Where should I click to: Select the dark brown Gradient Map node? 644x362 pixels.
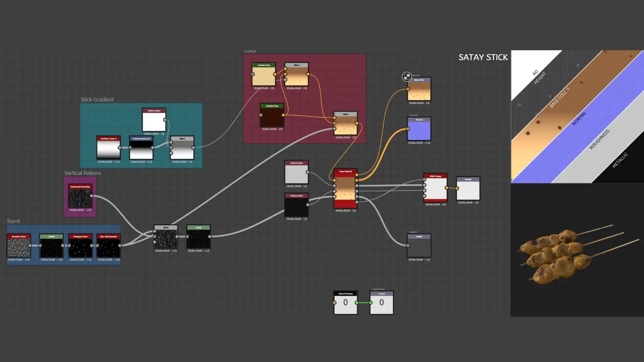272,115
